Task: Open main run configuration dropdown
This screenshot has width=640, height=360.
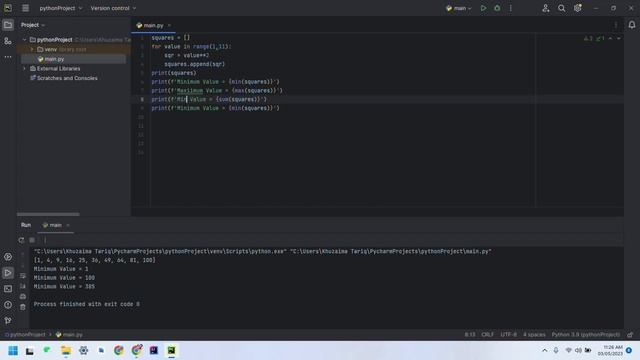Action: point(459,8)
